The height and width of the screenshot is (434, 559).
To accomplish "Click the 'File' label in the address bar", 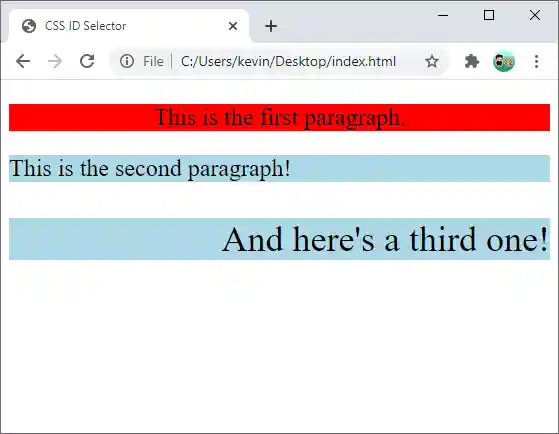I will (x=153, y=61).
